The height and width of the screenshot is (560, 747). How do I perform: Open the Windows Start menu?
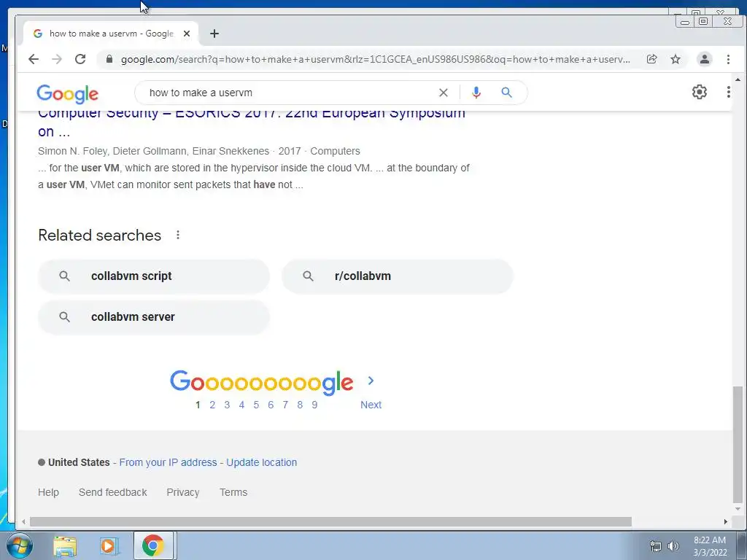pyautogui.click(x=20, y=545)
